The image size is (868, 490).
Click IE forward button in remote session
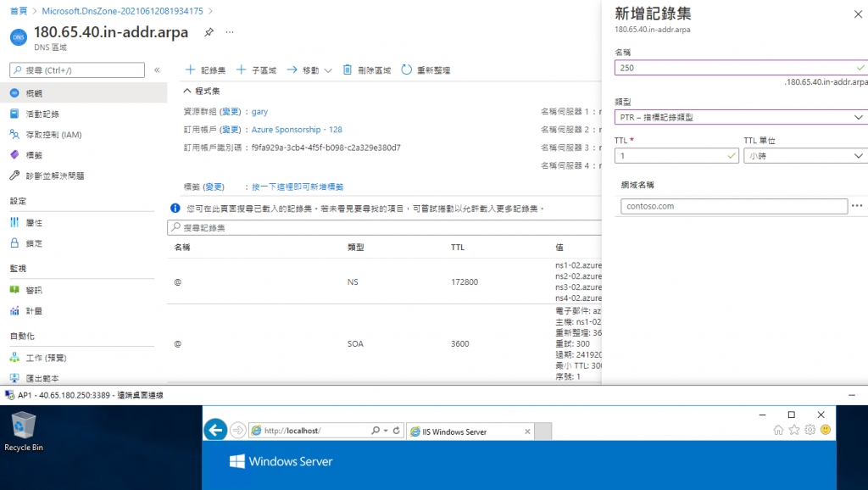point(238,430)
